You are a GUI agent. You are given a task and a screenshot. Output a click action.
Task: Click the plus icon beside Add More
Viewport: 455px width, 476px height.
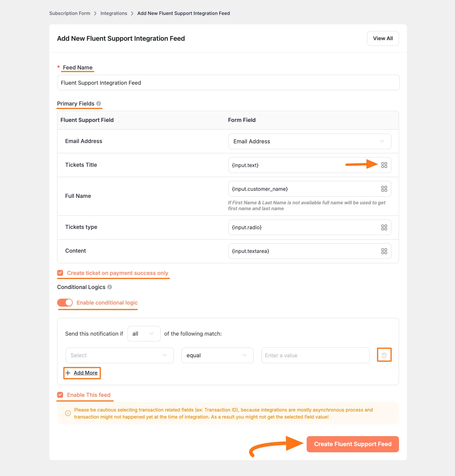pyautogui.click(x=68, y=373)
